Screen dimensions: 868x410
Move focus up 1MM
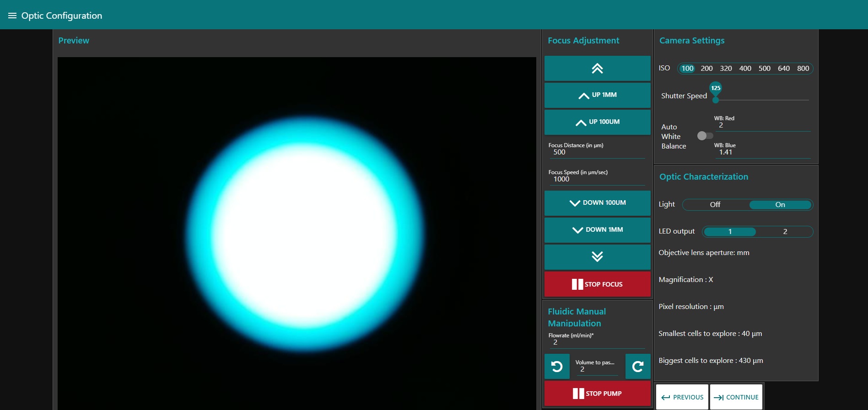pos(597,95)
